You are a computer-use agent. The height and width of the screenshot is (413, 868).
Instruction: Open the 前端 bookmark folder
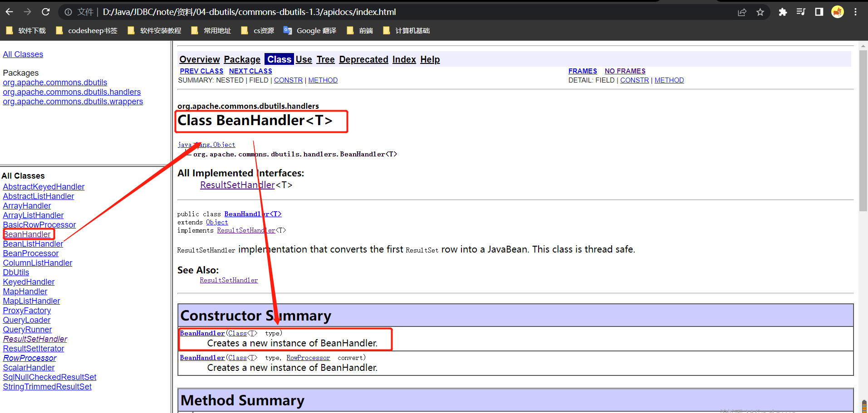tap(359, 30)
